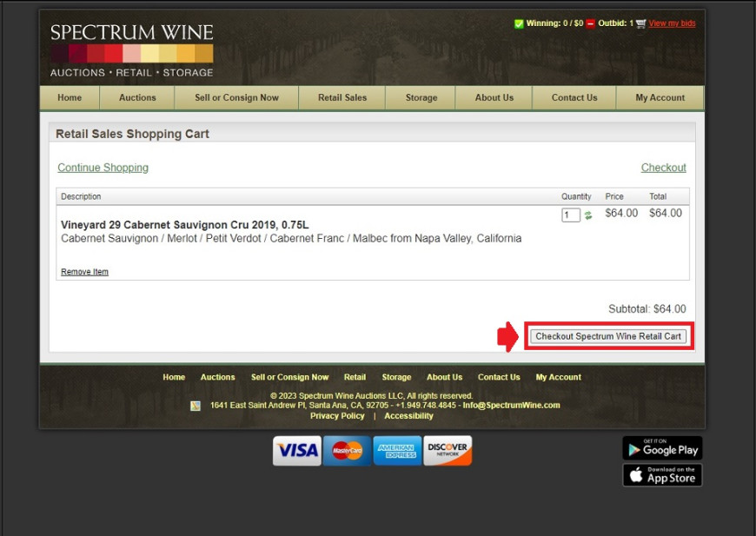756x536 pixels.
Task: Click the MasterCard logo
Action: 347,451
